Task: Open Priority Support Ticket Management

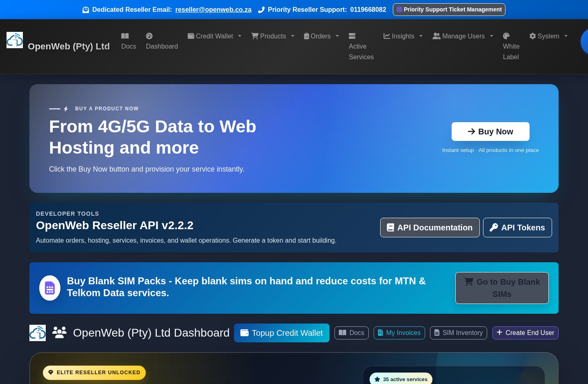Action: 449,9
